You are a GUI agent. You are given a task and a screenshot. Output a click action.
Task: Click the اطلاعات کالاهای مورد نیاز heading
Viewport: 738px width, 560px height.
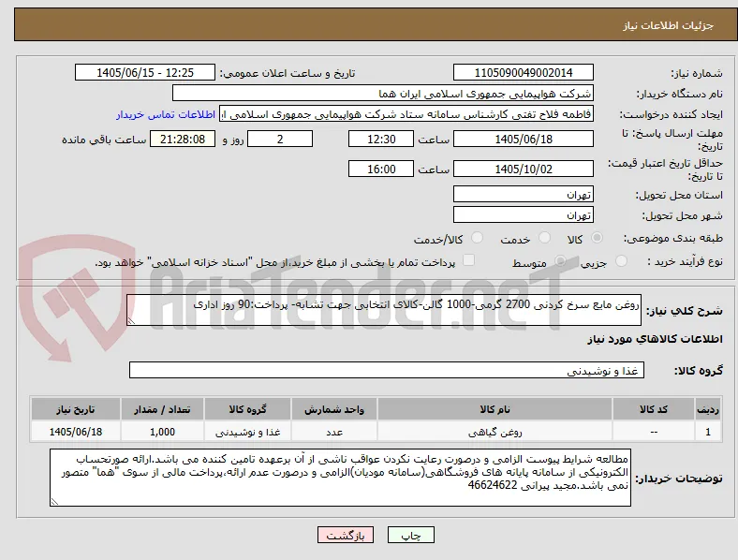click(655, 339)
